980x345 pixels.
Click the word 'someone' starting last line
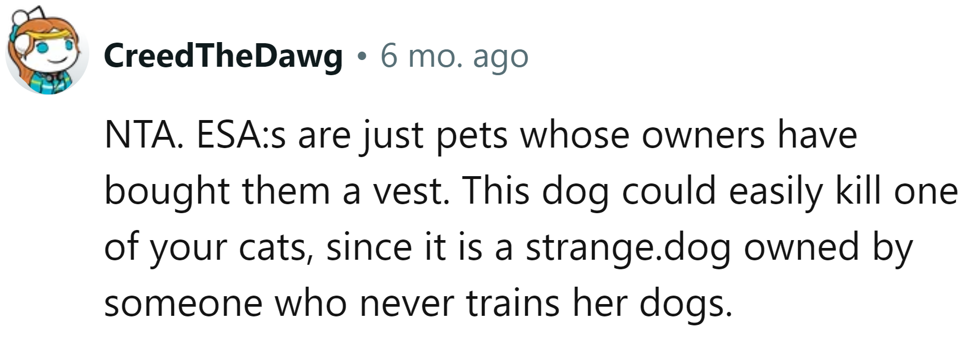coord(183,304)
